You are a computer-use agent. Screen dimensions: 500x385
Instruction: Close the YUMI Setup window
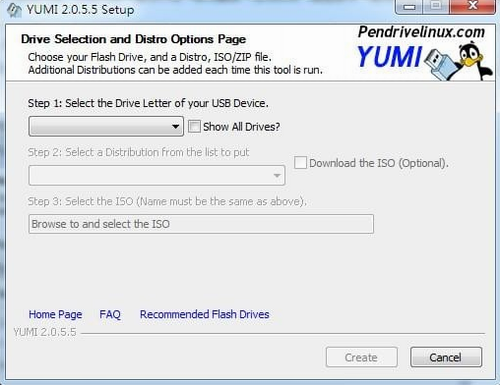click(x=473, y=7)
